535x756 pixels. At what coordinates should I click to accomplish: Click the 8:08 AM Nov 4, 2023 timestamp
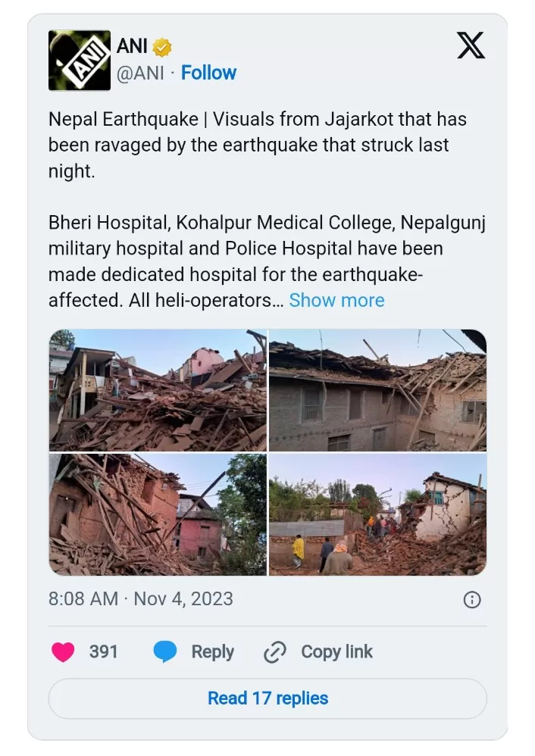point(141,599)
